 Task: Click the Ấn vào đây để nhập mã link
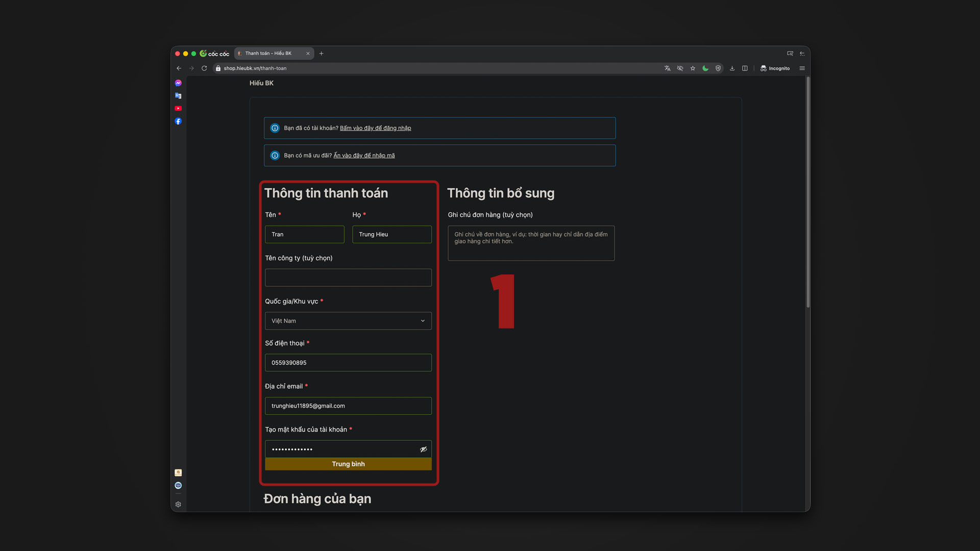364,156
